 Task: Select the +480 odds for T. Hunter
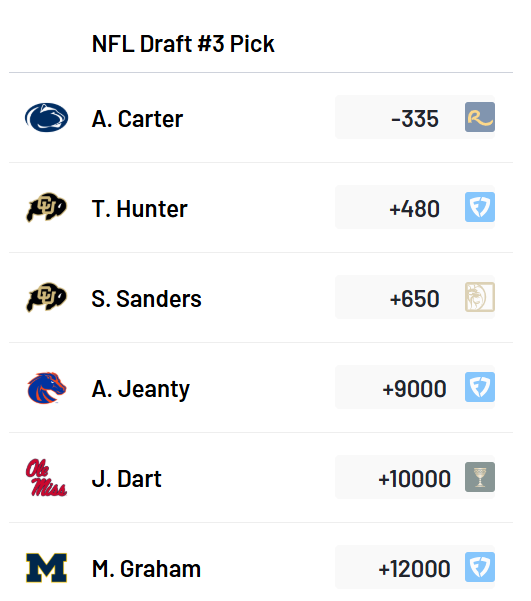pyautogui.click(x=414, y=209)
